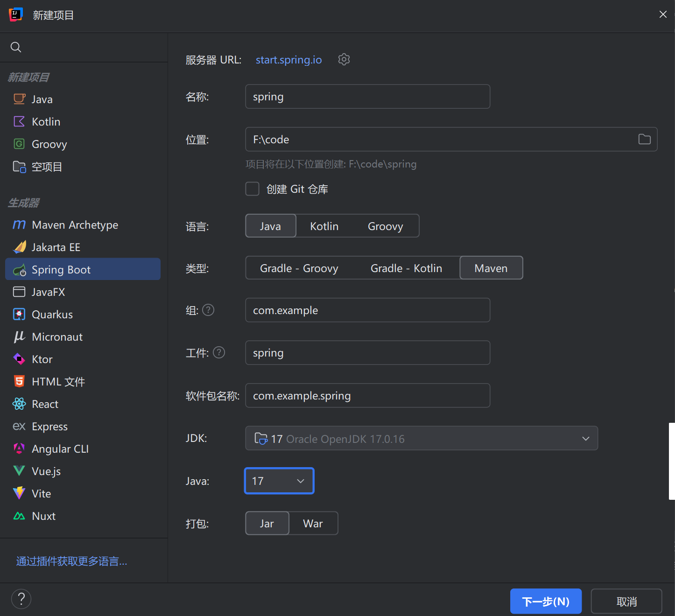Screen dimensions: 675x616
Task: Select War packaging
Action: pyautogui.click(x=313, y=523)
